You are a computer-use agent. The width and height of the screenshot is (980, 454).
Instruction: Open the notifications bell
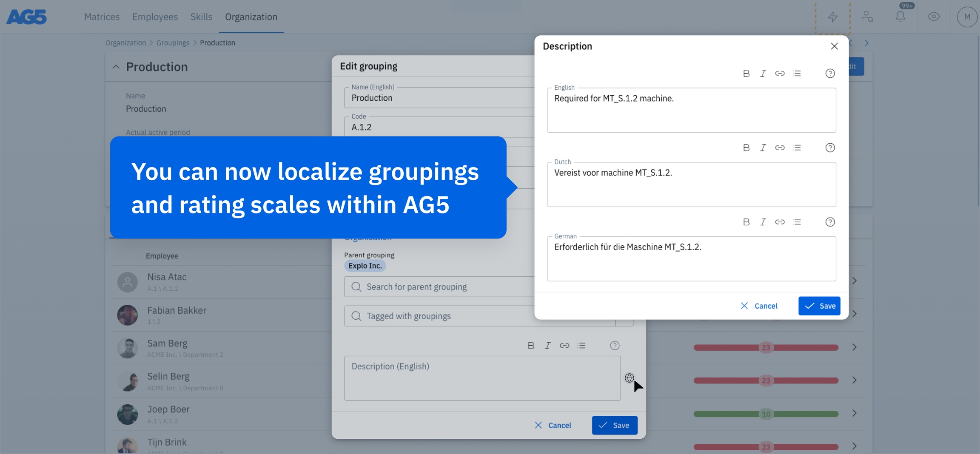click(x=900, y=17)
